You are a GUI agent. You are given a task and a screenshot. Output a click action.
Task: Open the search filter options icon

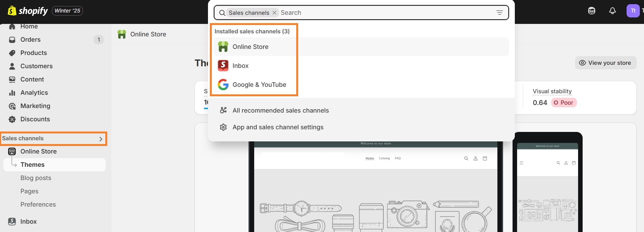point(500,13)
